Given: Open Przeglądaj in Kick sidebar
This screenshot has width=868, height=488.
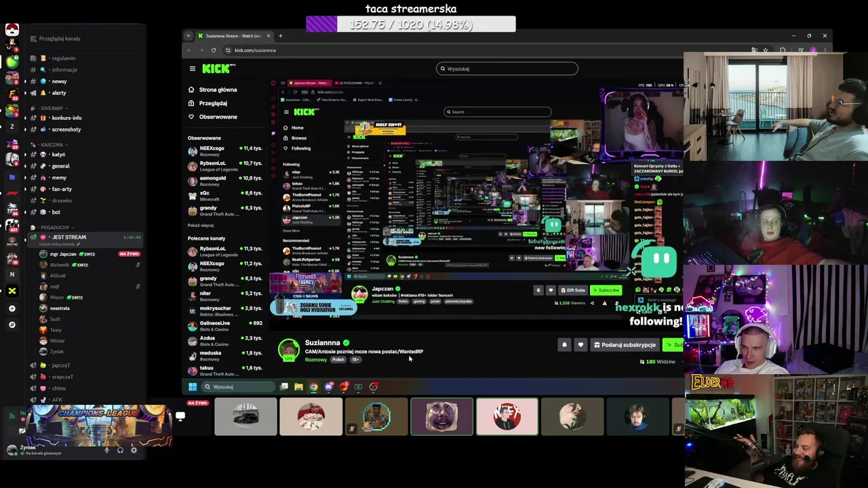Looking at the screenshot, I should [208, 103].
